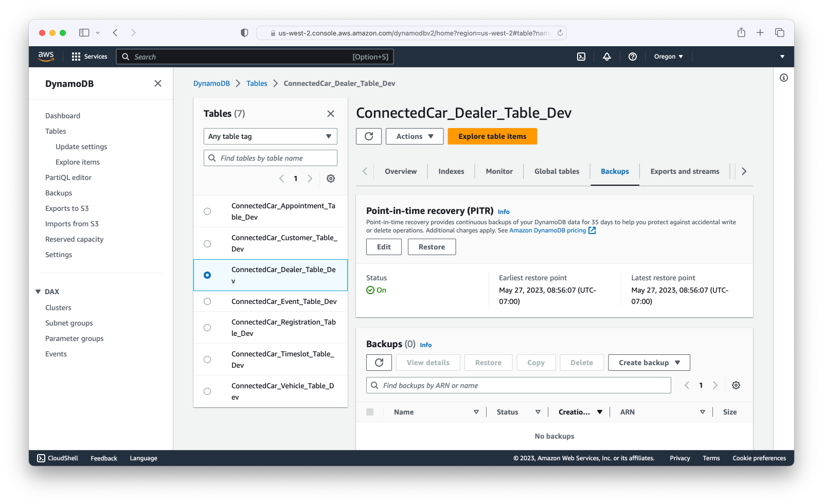The image size is (823, 504).
Task: Select ConnectedCar_Vehicle_Table_Dev radio button
Action: tap(207, 391)
